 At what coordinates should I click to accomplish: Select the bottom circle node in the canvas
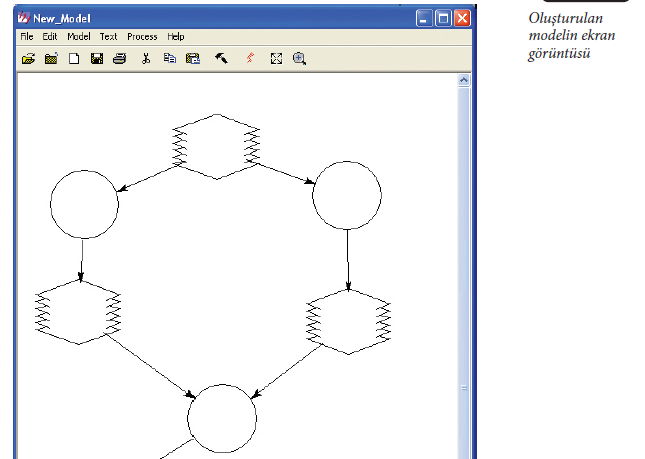pos(222,417)
